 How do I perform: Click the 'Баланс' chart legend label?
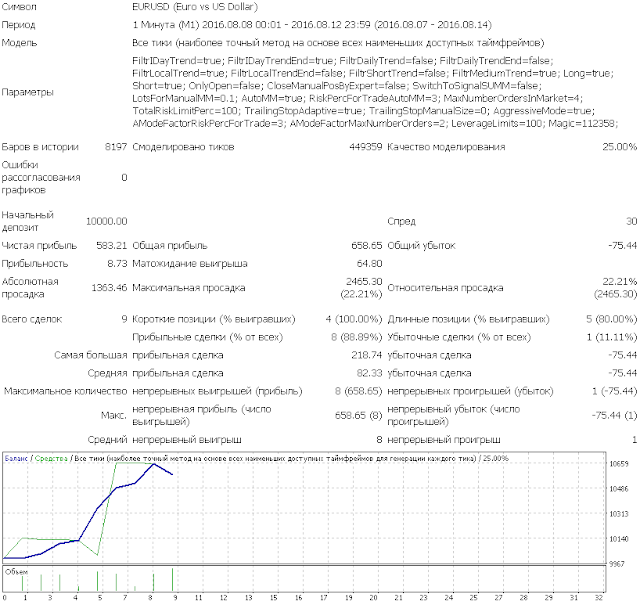point(16,458)
